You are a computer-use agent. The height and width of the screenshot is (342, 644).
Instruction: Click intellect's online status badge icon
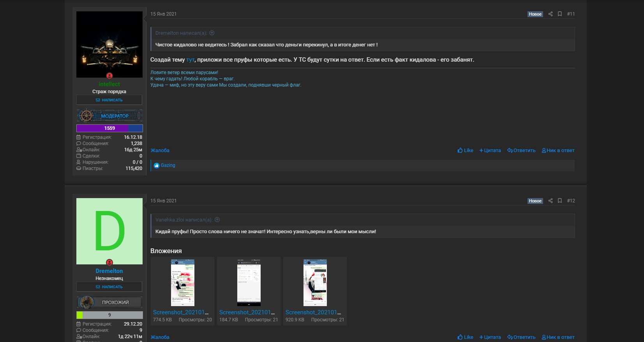coord(109,76)
